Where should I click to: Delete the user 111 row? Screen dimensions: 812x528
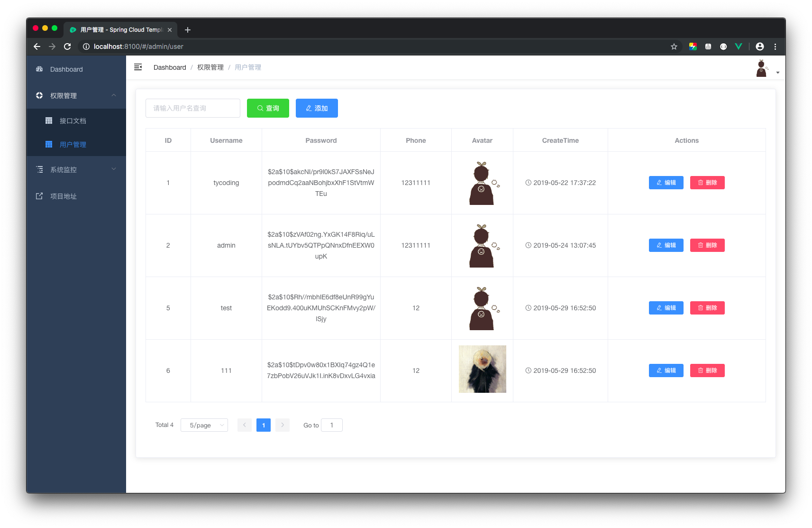point(707,371)
